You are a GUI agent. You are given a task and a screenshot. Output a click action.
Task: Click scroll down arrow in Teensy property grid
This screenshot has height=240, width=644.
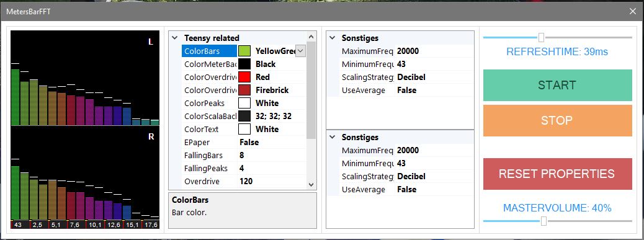tap(311, 185)
